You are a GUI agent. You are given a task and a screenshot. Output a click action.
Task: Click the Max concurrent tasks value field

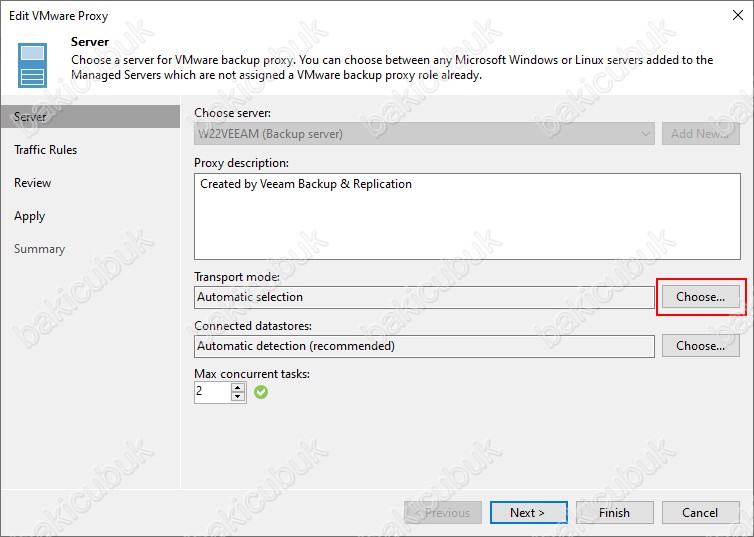213,392
